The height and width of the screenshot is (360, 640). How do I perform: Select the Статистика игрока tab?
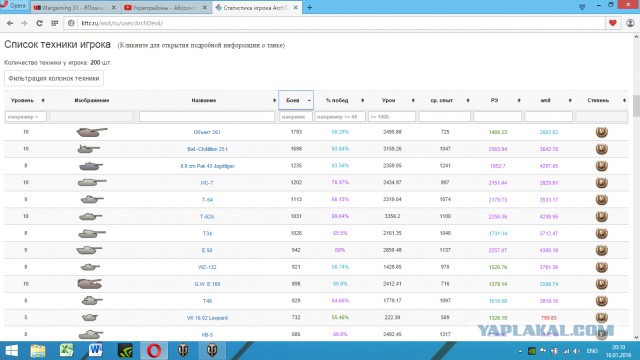click(257, 8)
